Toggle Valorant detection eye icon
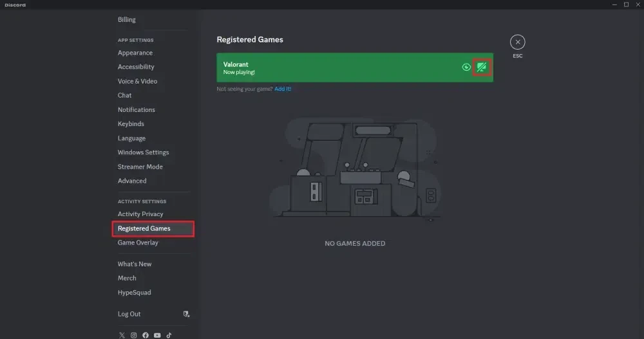 coord(466,68)
